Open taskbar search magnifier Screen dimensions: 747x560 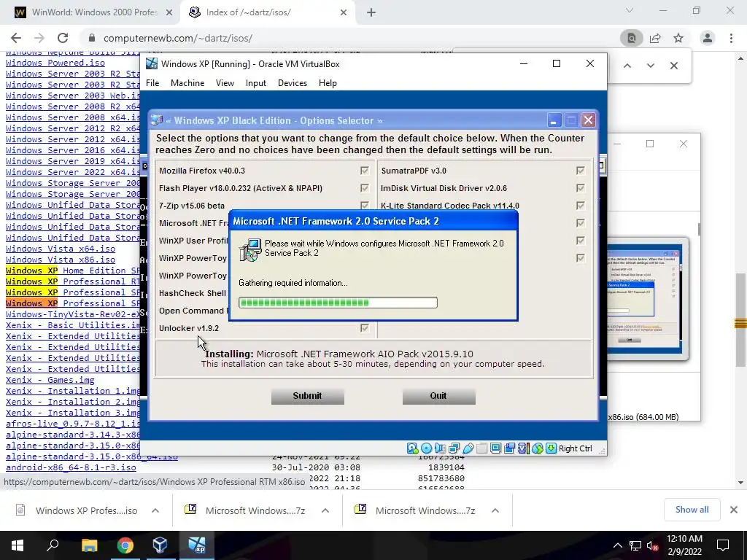point(53,545)
